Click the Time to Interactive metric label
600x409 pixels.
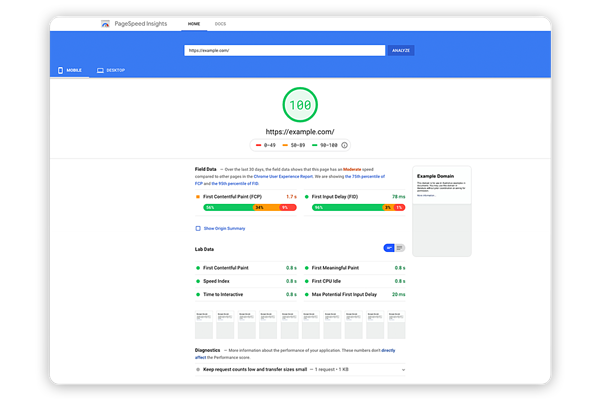[223, 295]
